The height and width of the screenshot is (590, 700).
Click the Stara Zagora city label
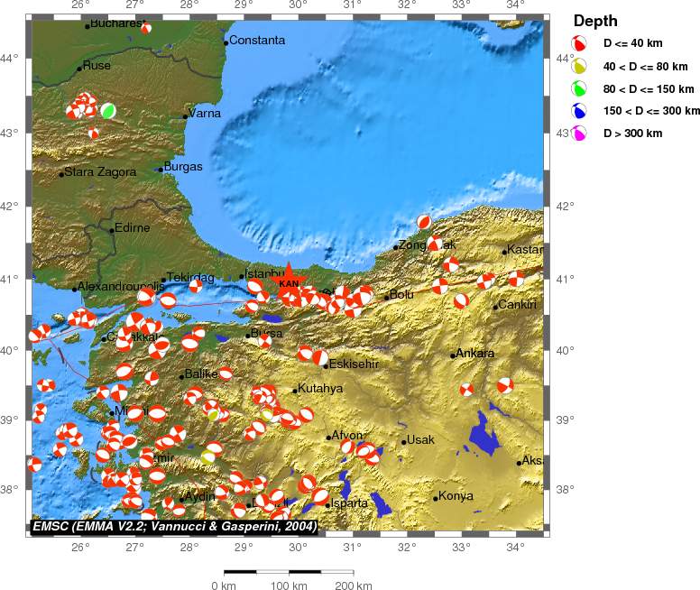pyautogui.click(x=100, y=172)
